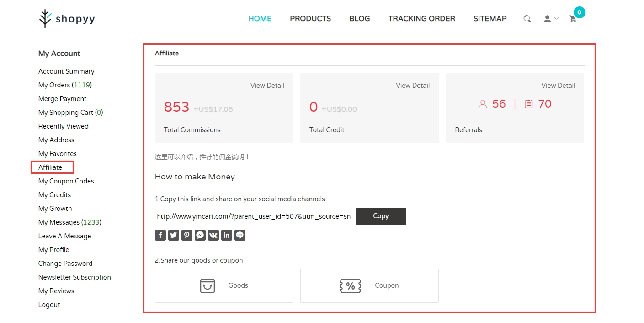Open My Coupon Codes in sidebar
Viewport: 644px width, 323px height.
click(66, 181)
